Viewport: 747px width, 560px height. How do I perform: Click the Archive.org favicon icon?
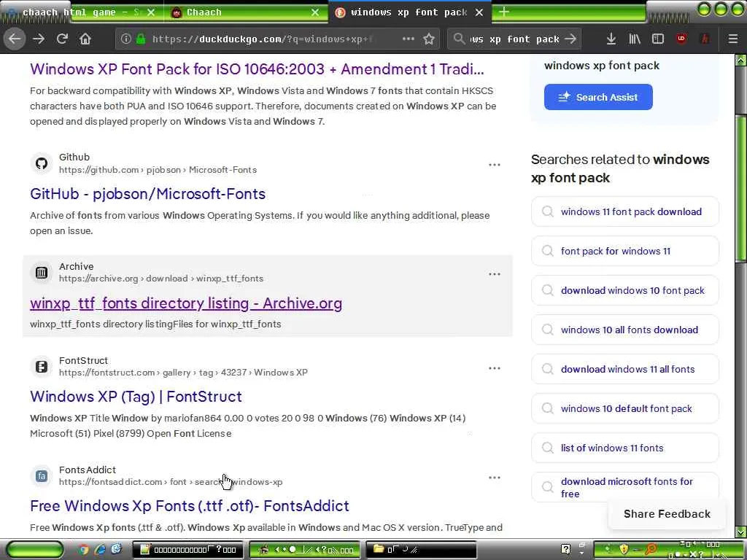[x=42, y=273]
